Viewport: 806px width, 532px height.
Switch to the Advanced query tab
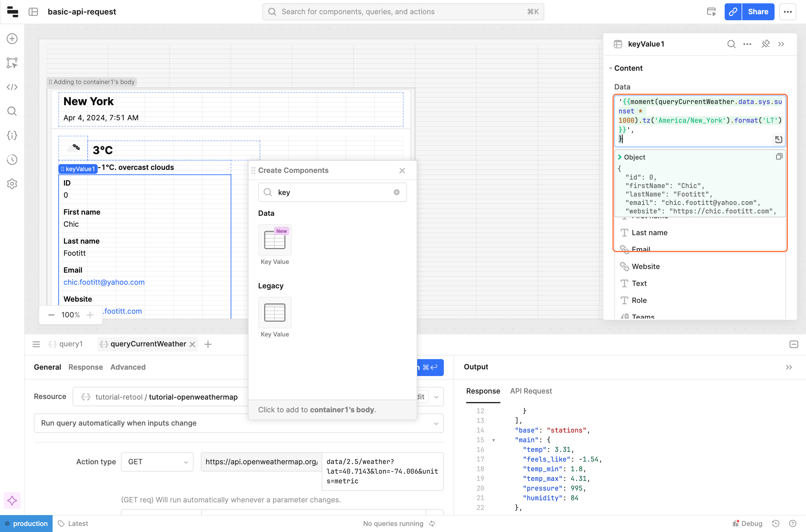pyautogui.click(x=128, y=367)
